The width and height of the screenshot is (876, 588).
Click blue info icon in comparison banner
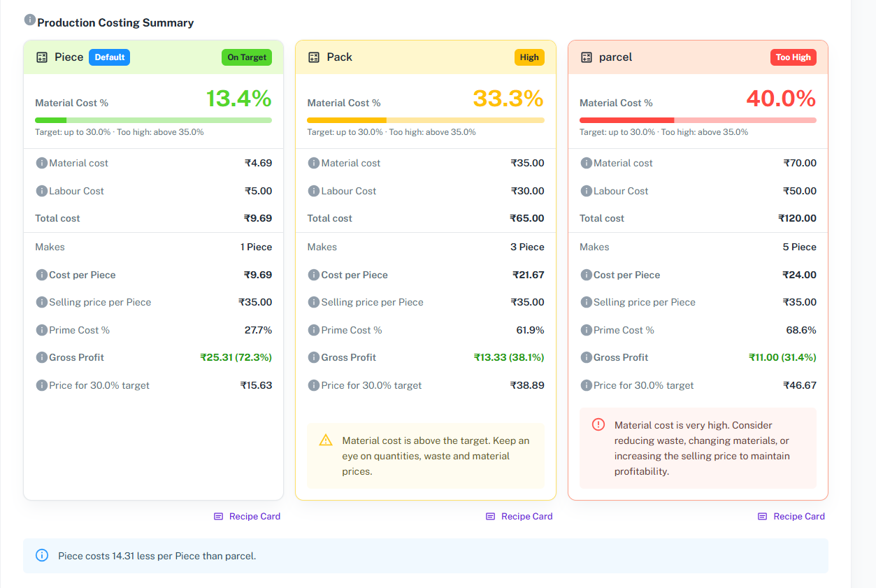tap(42, 556)
